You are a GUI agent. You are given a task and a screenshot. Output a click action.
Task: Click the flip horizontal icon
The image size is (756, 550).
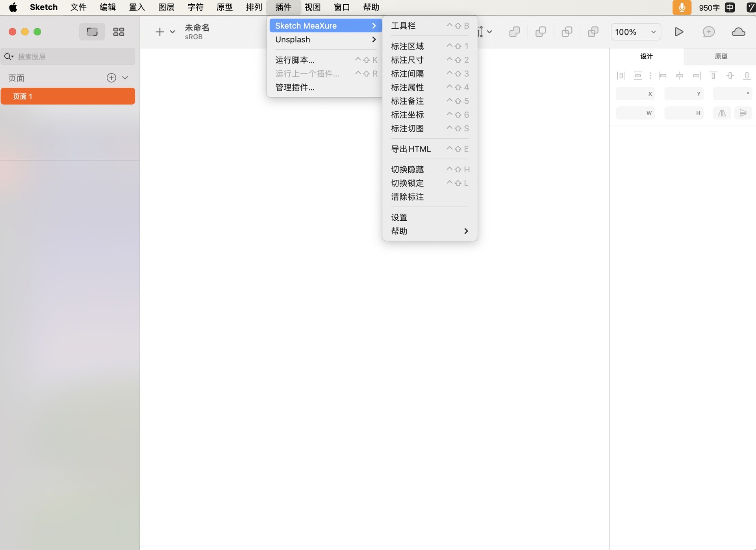click(722, 113)
